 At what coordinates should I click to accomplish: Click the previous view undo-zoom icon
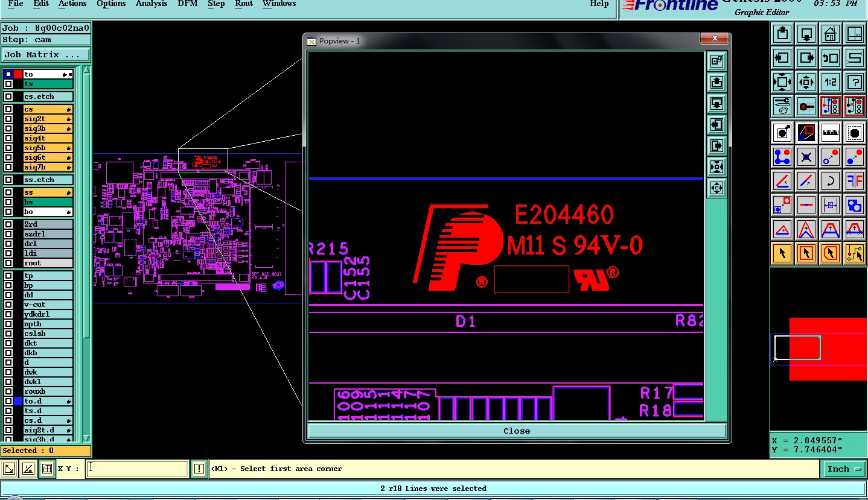click(x=831, y=58)
